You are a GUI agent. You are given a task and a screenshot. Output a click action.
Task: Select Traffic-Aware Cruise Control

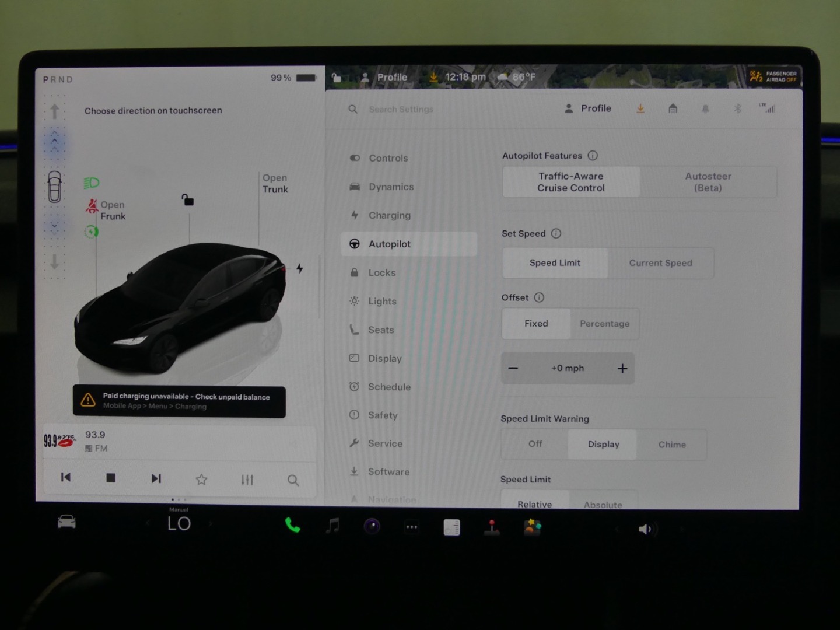pos(571,182)
